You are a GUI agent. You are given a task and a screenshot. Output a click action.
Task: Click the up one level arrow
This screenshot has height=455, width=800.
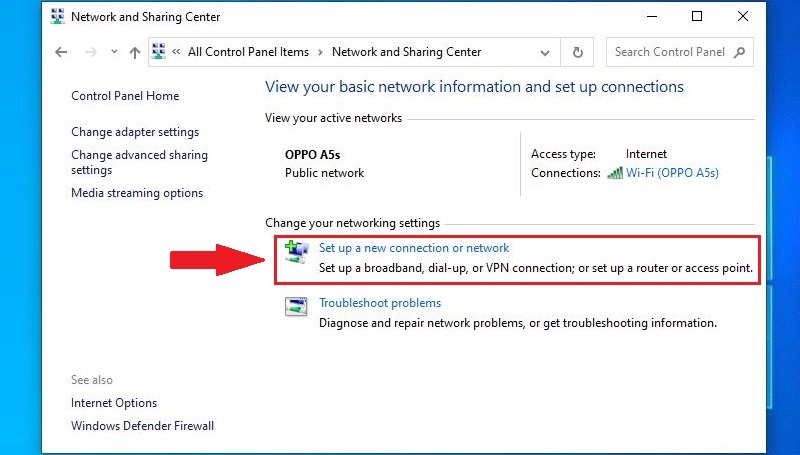pos(135,52)
